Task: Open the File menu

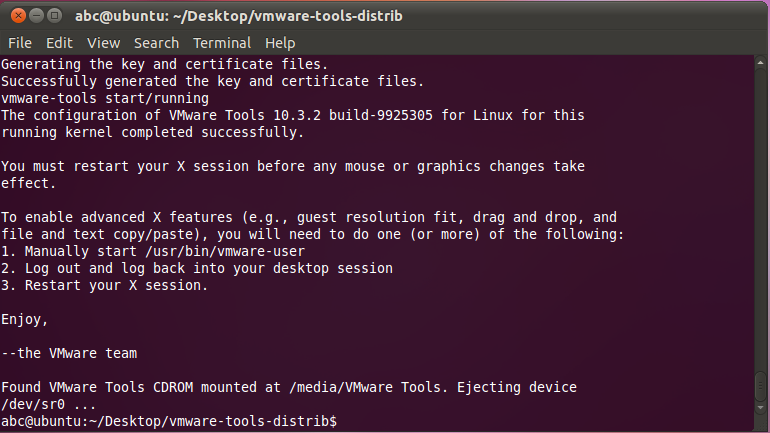Action: point(20,43)
